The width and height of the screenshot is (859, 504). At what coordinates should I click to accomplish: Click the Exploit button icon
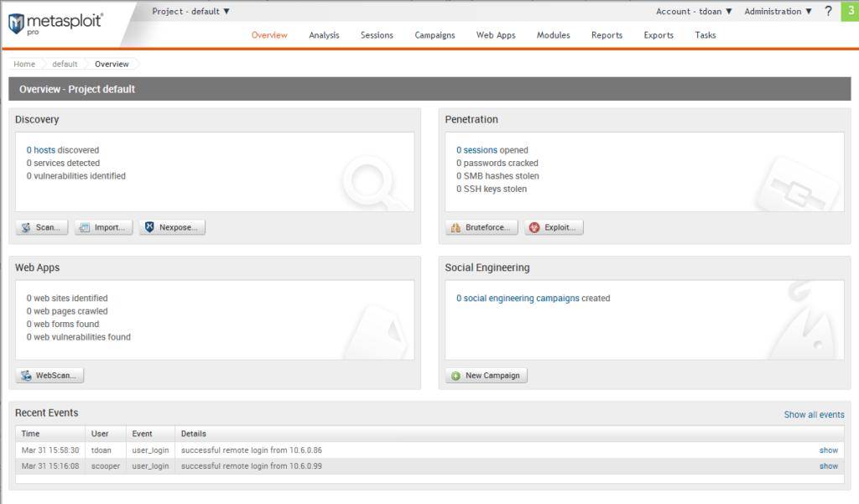(x=534, y=227)
